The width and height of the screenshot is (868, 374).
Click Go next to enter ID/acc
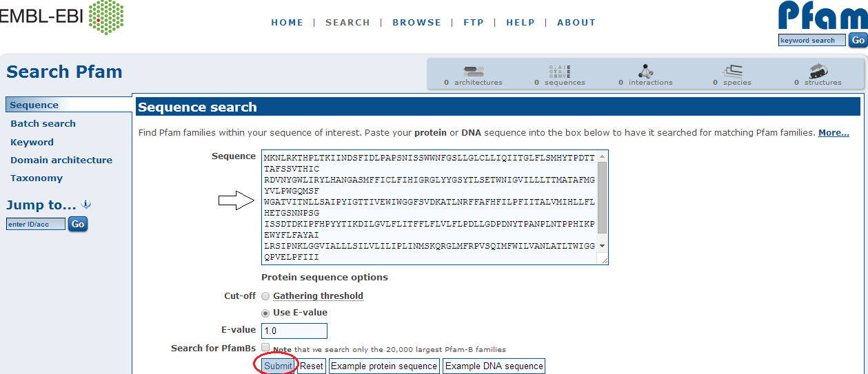[x=78, y=224]
